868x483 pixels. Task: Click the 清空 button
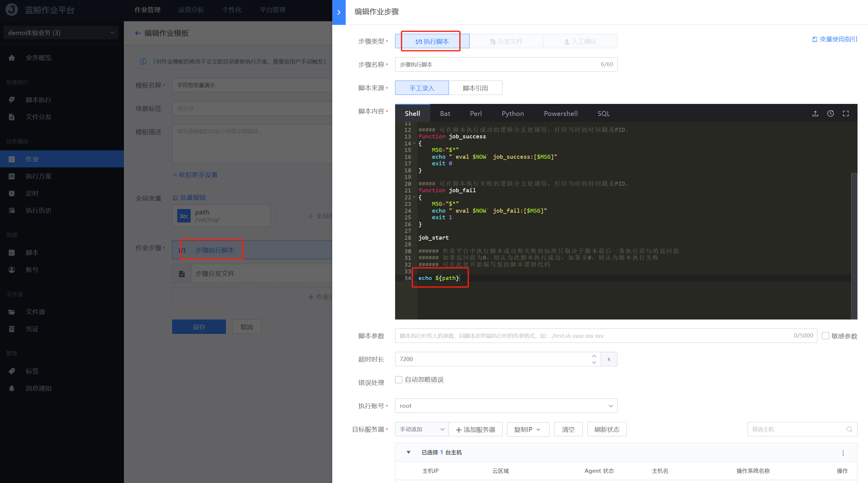pyautogui.click(x=568, y=429)
